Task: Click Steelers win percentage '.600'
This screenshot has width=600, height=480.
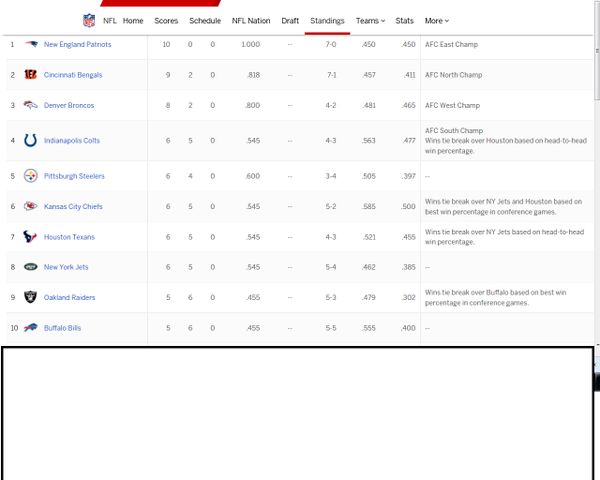Action: [x=252, y=176]
